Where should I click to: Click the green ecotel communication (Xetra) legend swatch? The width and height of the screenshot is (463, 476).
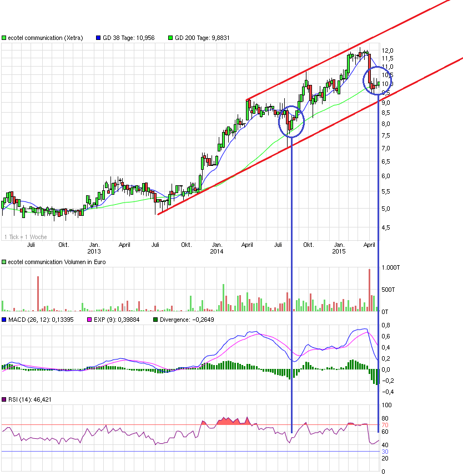(x=4, y=38)
